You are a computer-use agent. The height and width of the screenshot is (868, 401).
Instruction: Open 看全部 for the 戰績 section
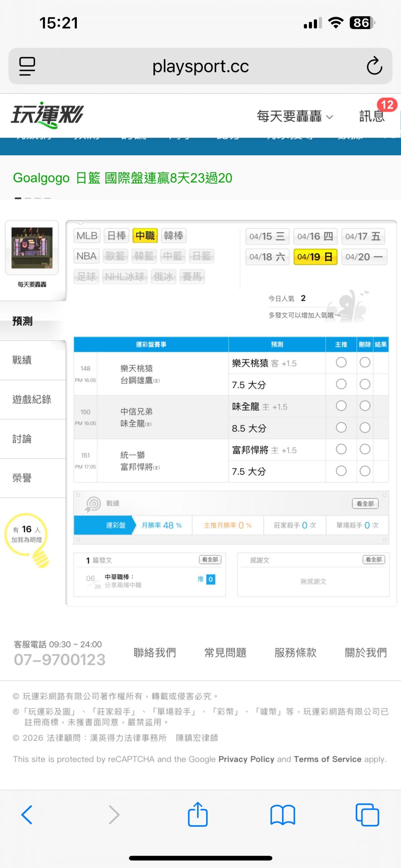point(365,504)
